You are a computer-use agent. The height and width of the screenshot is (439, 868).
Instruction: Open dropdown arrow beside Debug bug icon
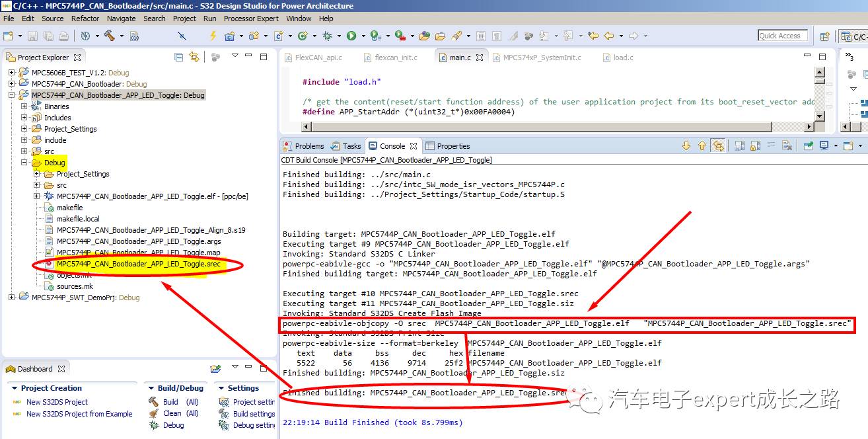click(338, 36)
